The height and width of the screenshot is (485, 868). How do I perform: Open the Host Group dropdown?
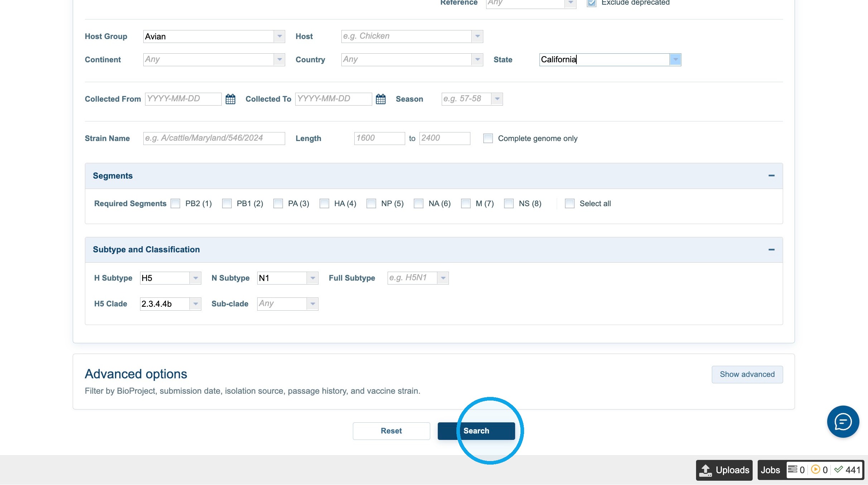point(279,37)
